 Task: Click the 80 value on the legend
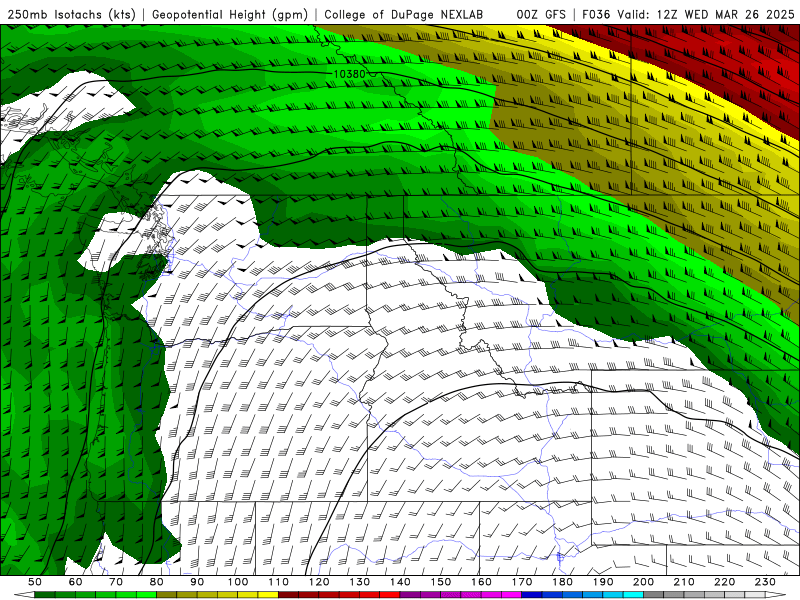click(157, 582)
